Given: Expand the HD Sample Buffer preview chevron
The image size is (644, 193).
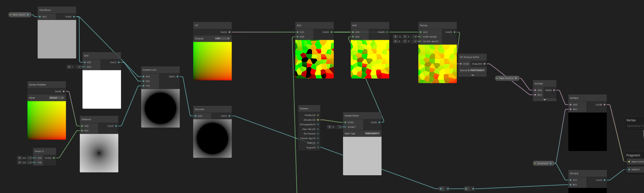Looking at the screenshot, I should click(472, 75).
